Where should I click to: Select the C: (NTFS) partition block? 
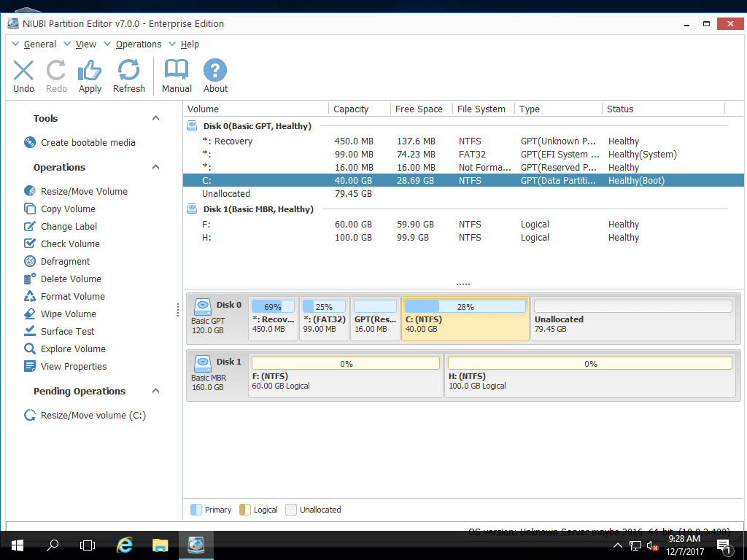(x=465, y=319)
